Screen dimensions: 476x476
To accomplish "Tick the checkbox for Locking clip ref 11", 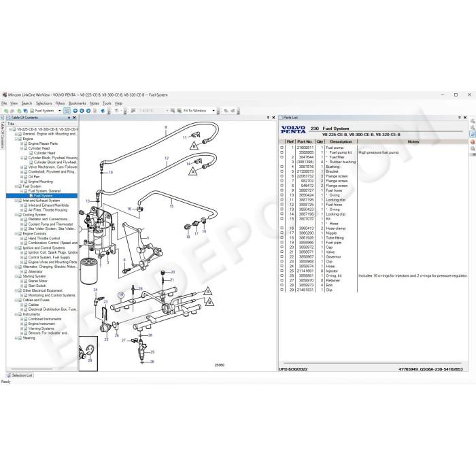I will pyautogui.click(x=282, y=200).
